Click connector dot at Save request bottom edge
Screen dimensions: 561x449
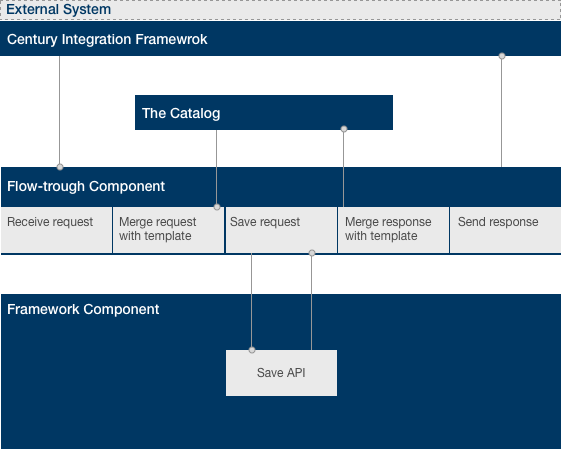pos(312,253)
